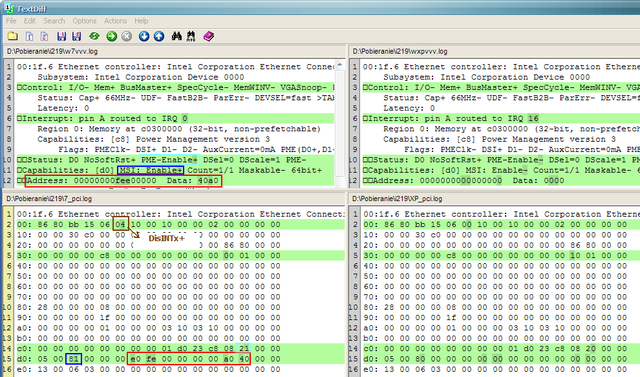Select hex row 30: in XP_pci.log
Screen dimensions: 640x377
(501, 256)
